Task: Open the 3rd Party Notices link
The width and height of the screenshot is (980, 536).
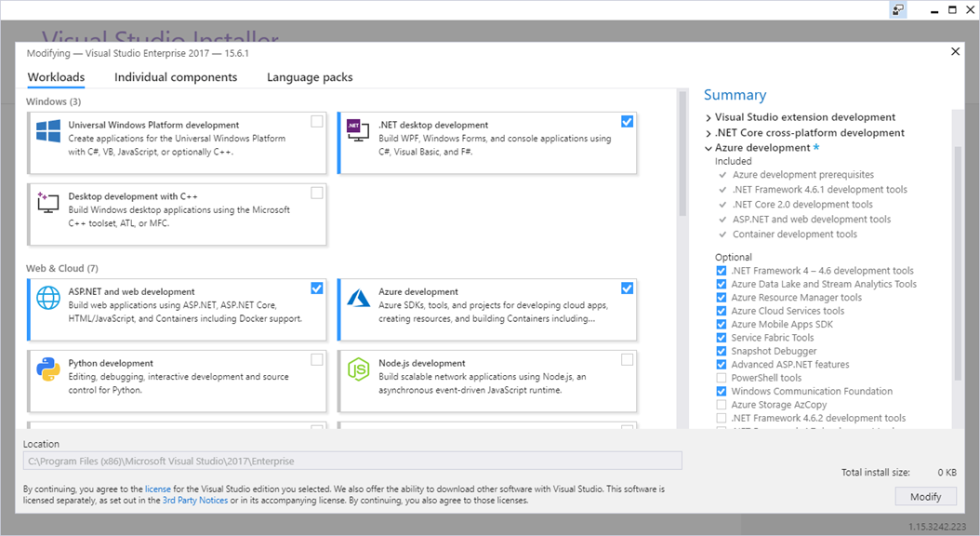Action: click(195, 501)
